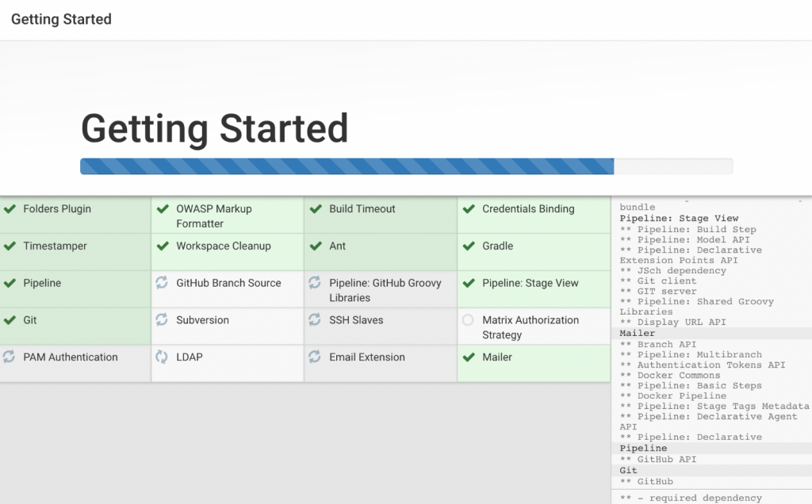Click bold 'Pipeline: Stage View' in the install log
812x504 pixels.
(x=679, y=219)
